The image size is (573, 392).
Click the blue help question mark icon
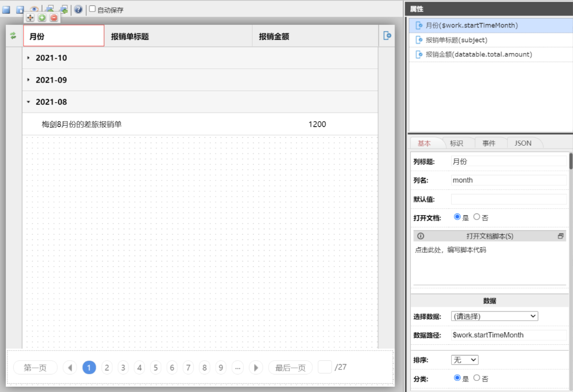click(x=78, y=10)
